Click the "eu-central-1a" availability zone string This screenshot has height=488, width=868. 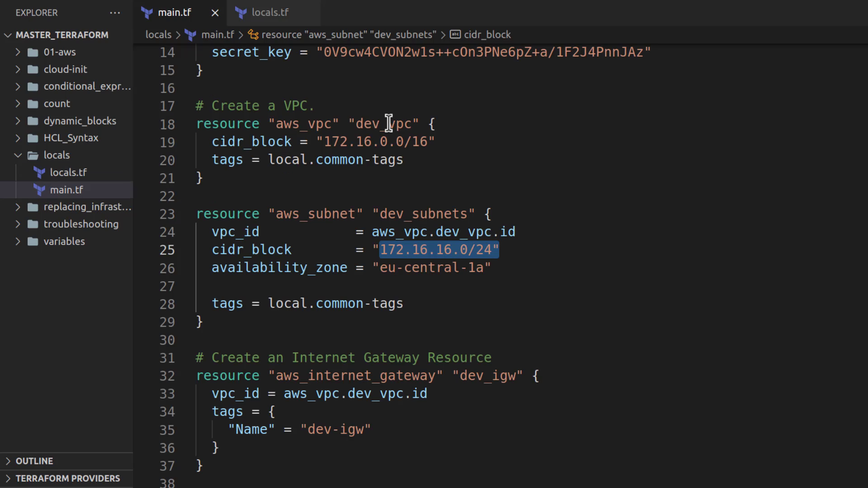coord(431,267)
